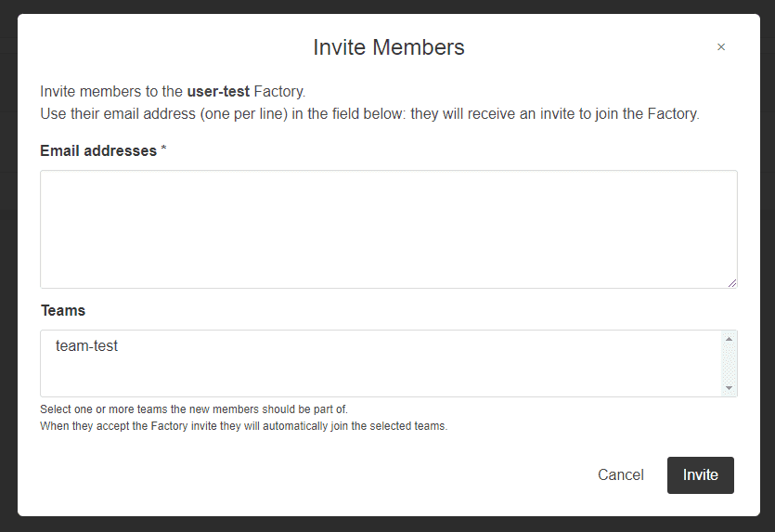Close the Invite Members dialog with the X

(x=721, y=47)
